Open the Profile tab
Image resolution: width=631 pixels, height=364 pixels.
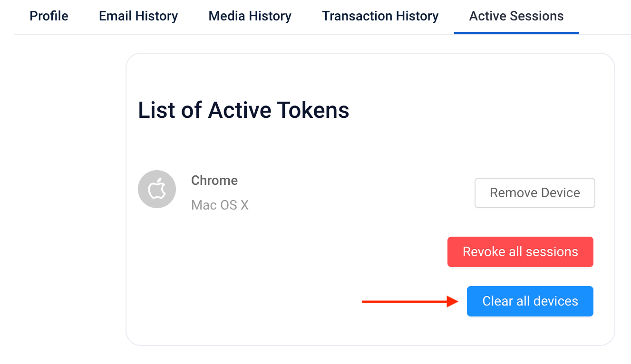point(49,16)
